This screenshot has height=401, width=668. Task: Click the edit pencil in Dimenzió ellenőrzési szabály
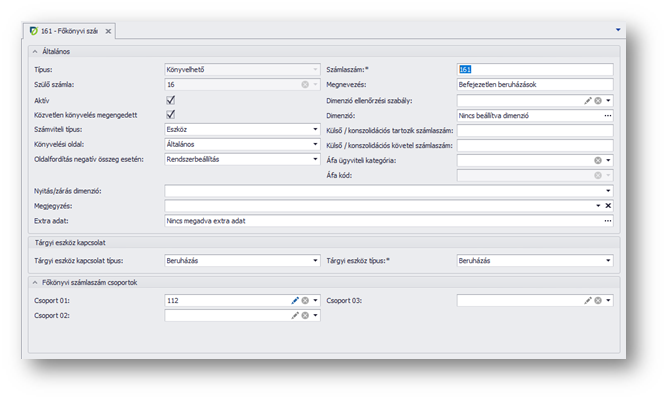(588, 101)
